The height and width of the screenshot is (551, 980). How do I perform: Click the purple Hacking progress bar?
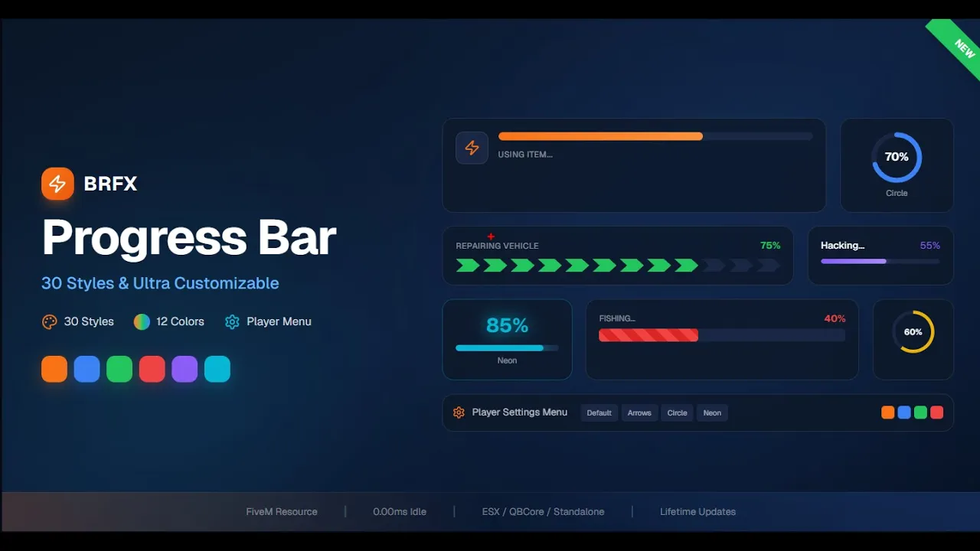pos(880,262)
